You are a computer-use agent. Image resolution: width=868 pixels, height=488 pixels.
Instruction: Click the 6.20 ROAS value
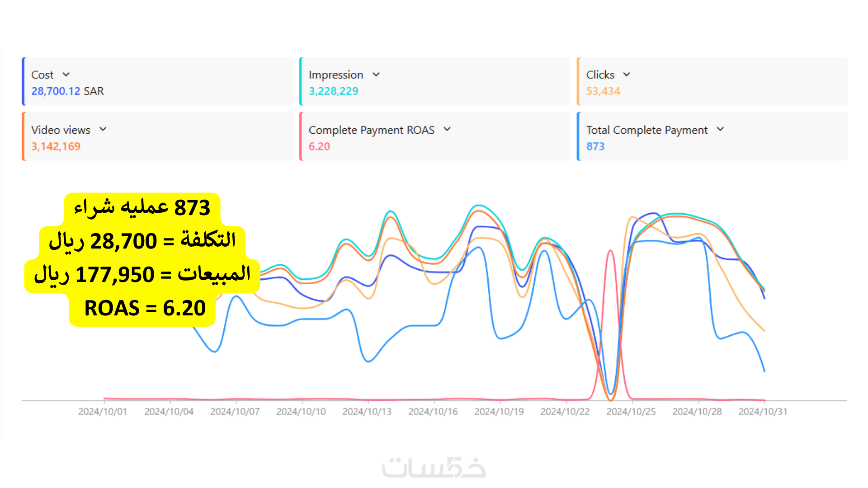(x=319, y=146)
